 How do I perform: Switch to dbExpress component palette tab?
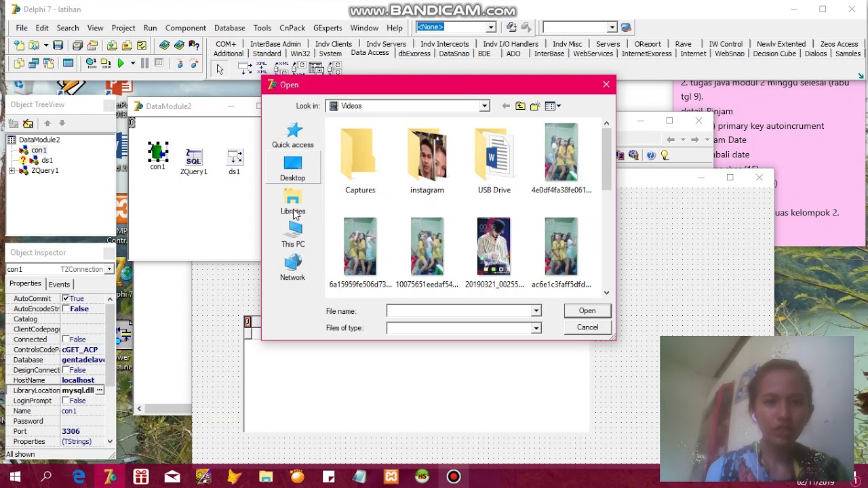click(x=414, y=54)
